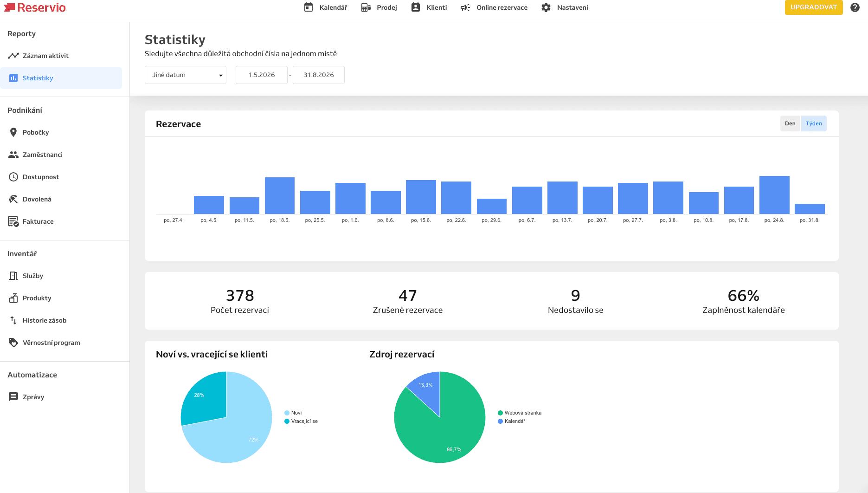Image resolution: width=868 pixels, height=493 pixels.
Task: Click the Vracející se legend label
Action: point(304,421)
